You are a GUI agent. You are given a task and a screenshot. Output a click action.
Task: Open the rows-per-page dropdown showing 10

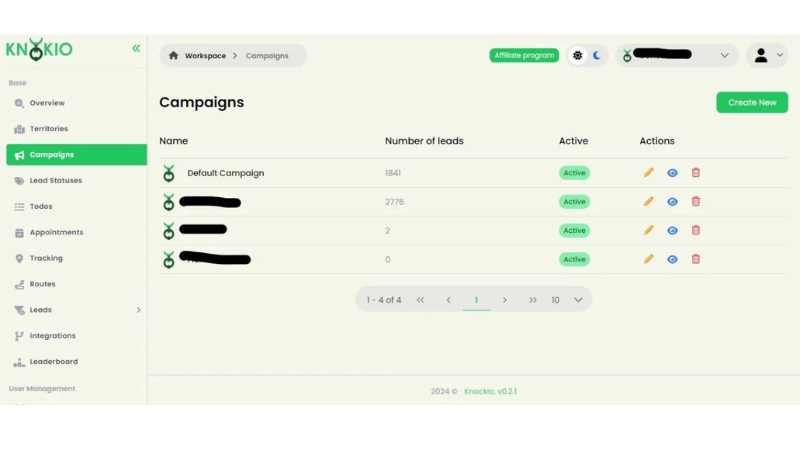coord(566,300)
